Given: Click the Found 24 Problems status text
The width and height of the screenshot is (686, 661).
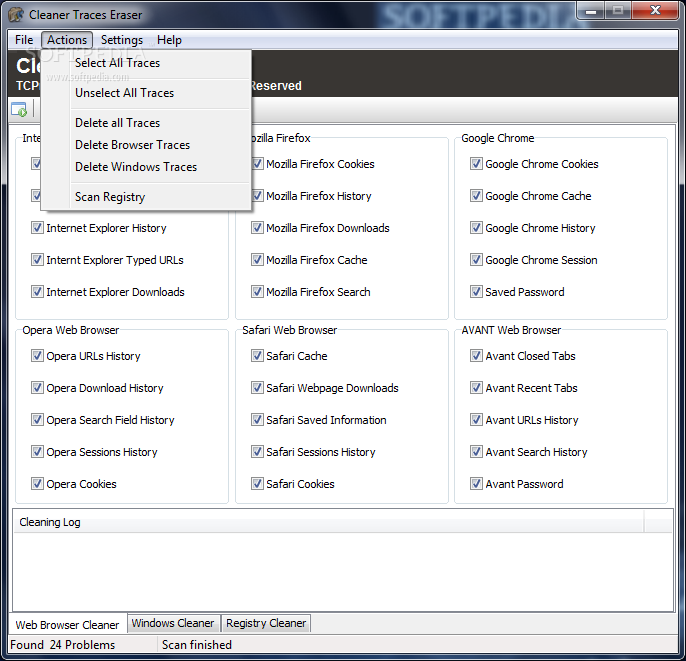Looking at the screenshot, I should pyautogui.click(x=63, y=645).
